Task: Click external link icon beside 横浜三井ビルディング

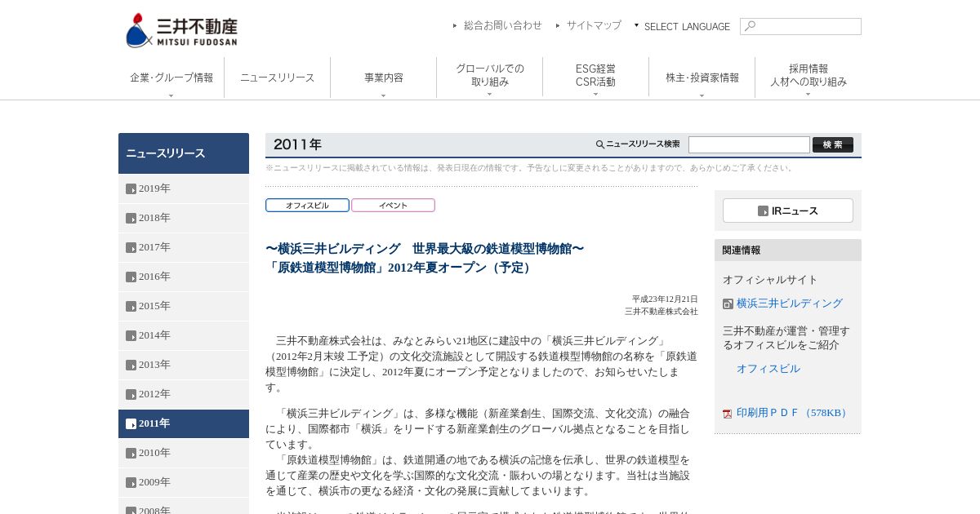Action: [x=728, y=304]
